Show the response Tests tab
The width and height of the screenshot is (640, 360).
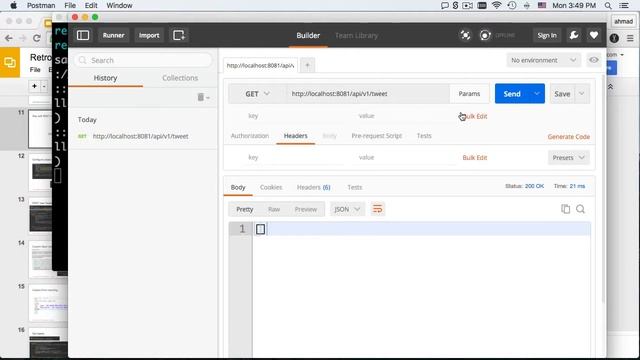tap(355, 187)
